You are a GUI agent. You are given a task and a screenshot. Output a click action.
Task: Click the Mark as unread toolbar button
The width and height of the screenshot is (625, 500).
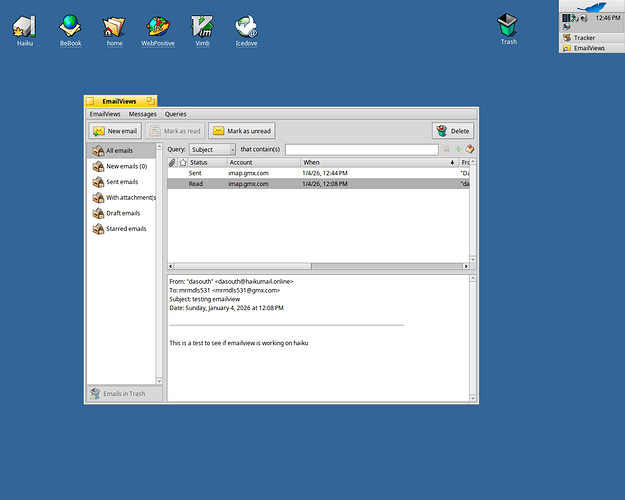point(242,131)
